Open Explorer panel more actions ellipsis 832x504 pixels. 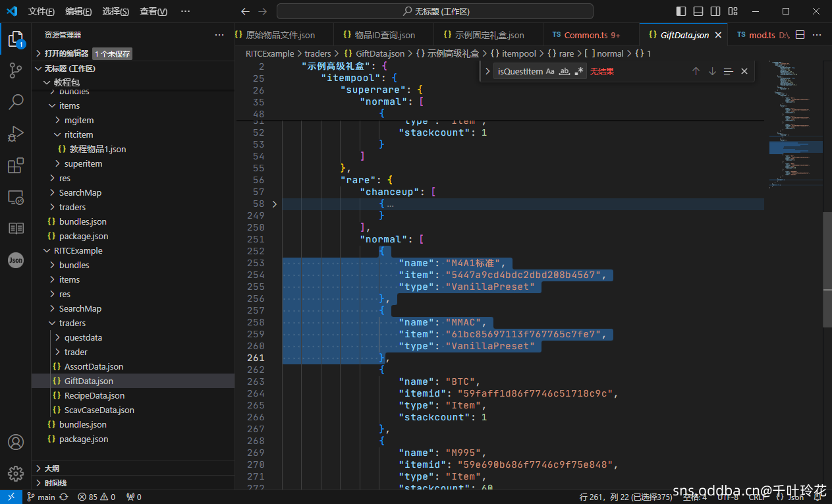click(x=219, y=35)
